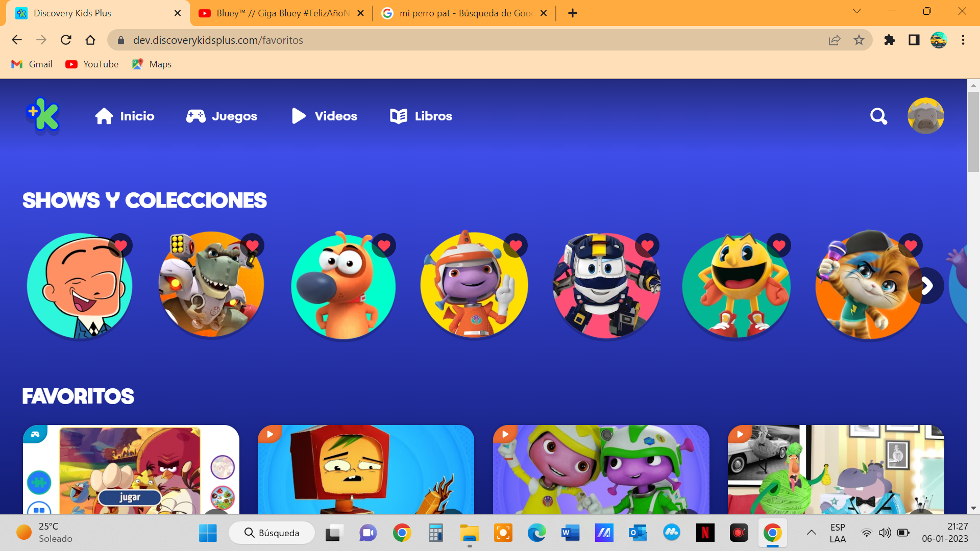Unfavorite the Pac-Man show heart

(779, 246)
